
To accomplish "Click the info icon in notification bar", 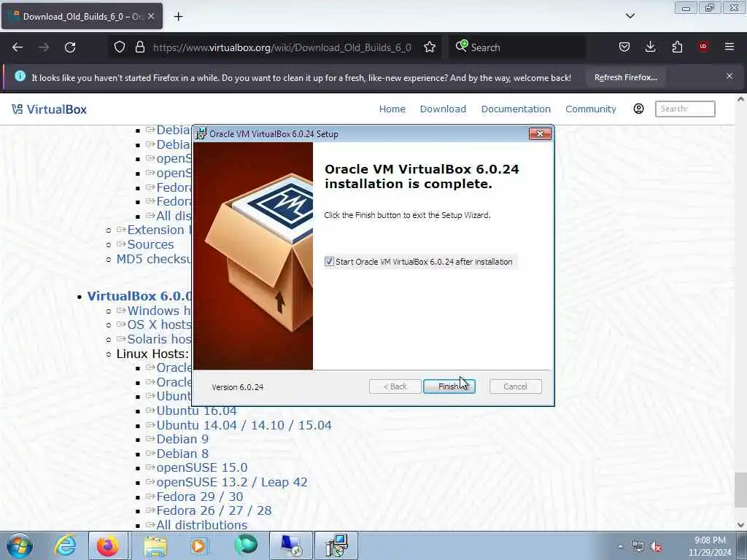I will pos(20,76).
